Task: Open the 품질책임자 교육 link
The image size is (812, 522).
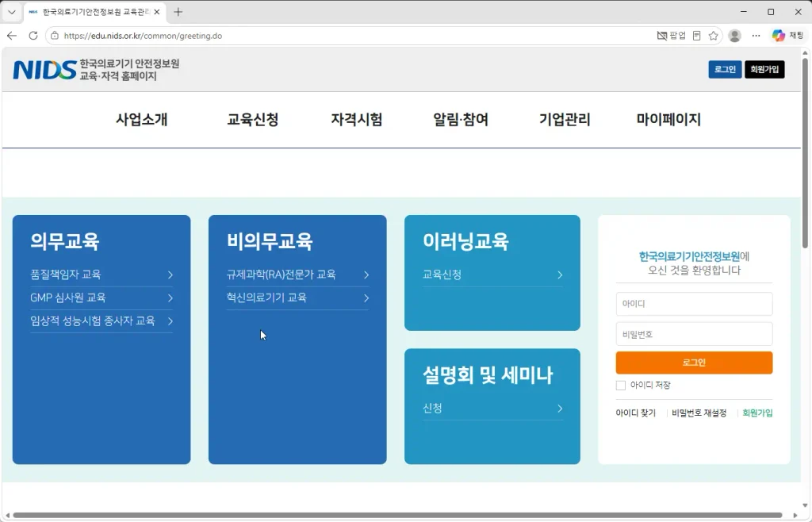Action: click(66, 274)
